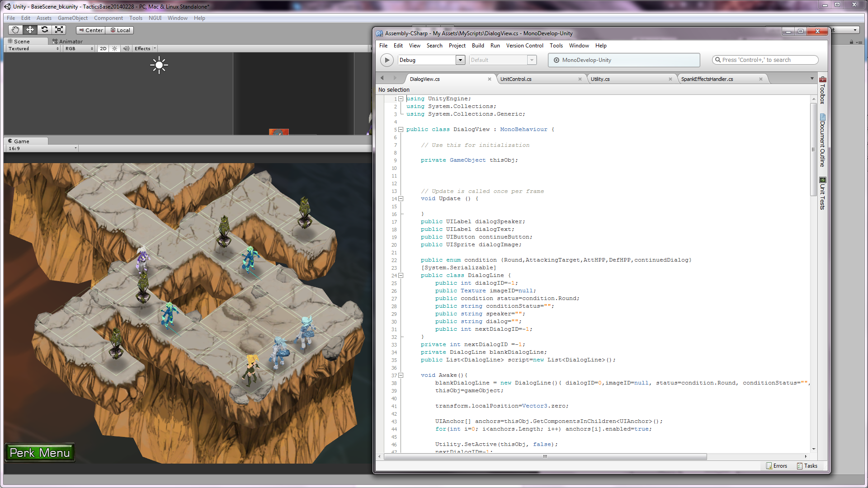Open the Errors pad button
The height and width of the screenshot is (488, 868).
tap(776, 466)
